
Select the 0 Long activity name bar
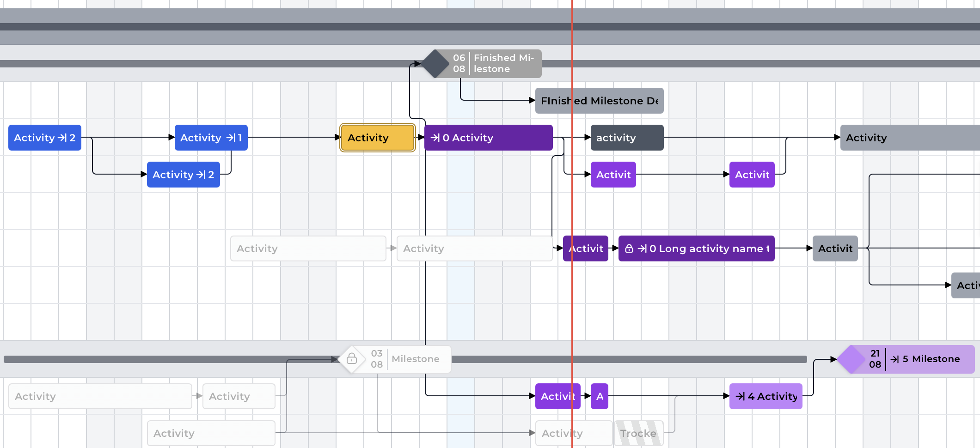coord(697,248)
